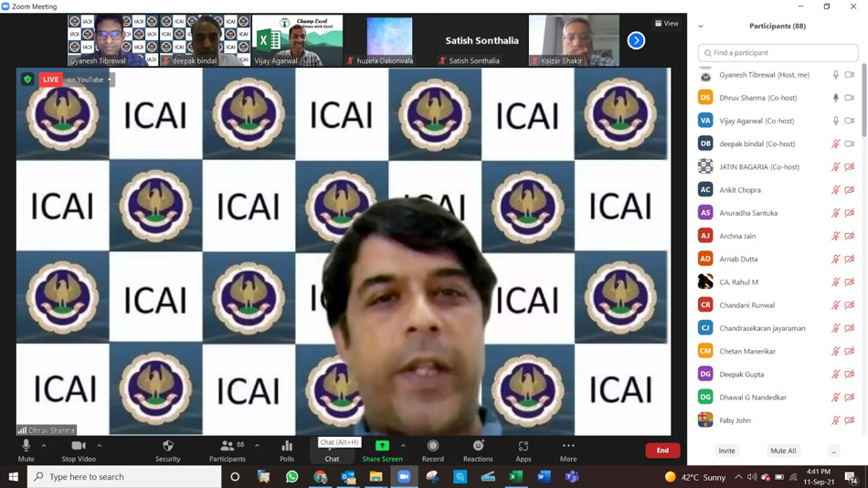The width and height of the screenshot is (868, 488).
Task: Click the green Share Screen icon
Action: tap(382, 446)
